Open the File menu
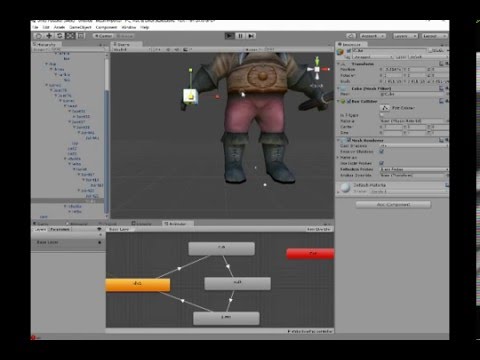The width and height of the screenshot is (480, 360). point(36,27)
